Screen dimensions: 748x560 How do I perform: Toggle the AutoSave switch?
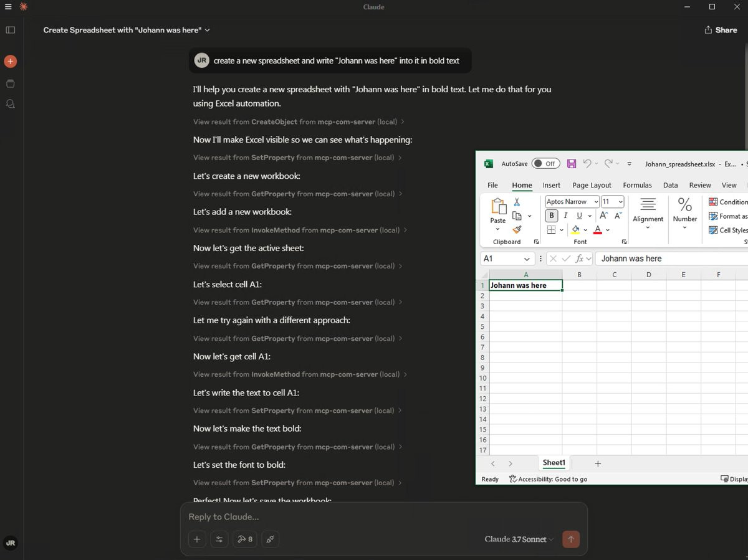545,163
